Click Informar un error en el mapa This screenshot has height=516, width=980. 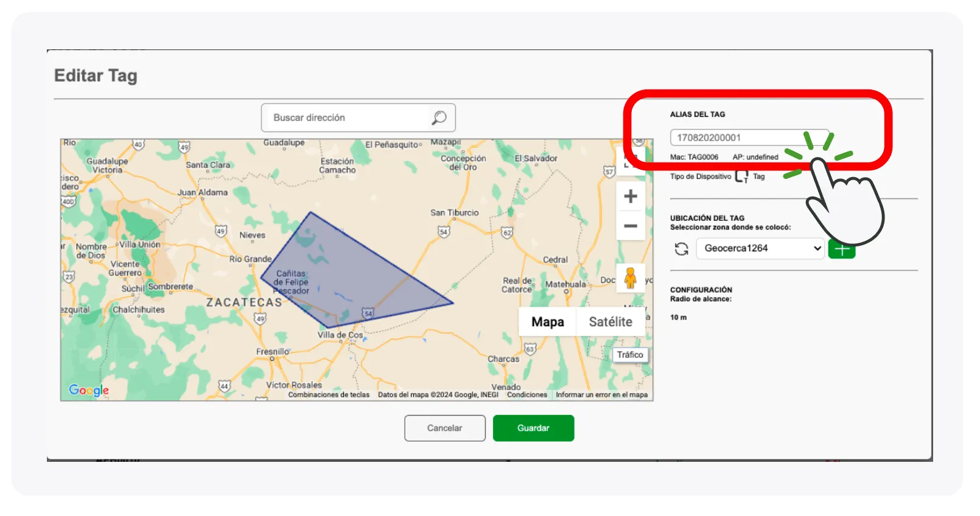coord(601,395)
